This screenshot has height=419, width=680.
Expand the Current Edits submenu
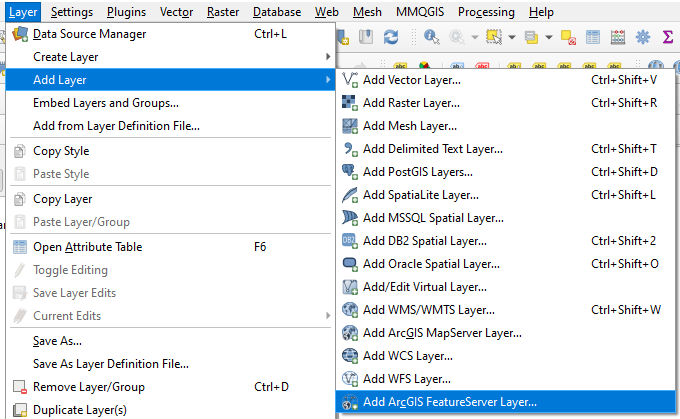coord(170,316)
